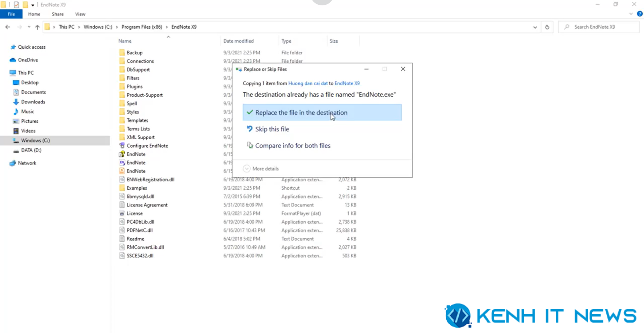Select the DbSupport folder icon

pyautogui.click(x=122, y=69)
